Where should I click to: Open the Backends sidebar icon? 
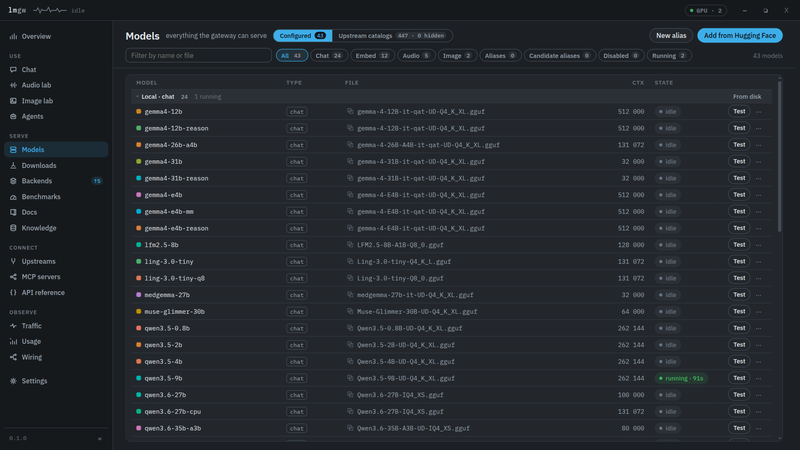[x=13, y=181]
